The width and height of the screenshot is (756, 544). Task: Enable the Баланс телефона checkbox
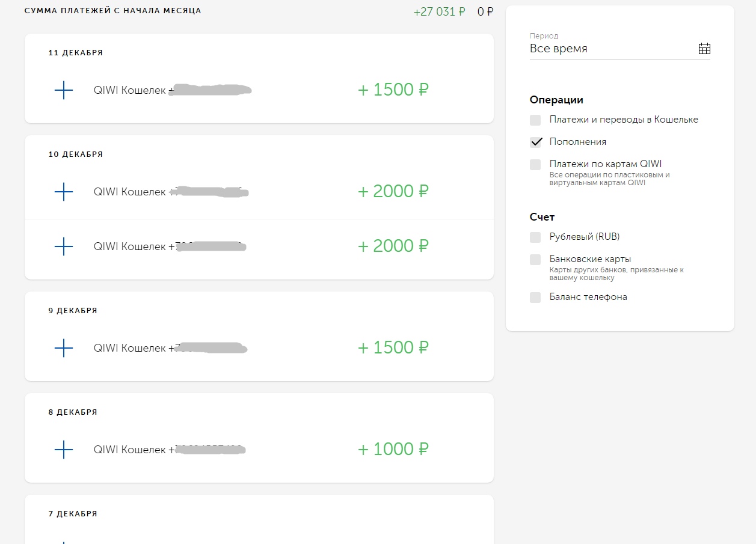(x=535, y=298)
